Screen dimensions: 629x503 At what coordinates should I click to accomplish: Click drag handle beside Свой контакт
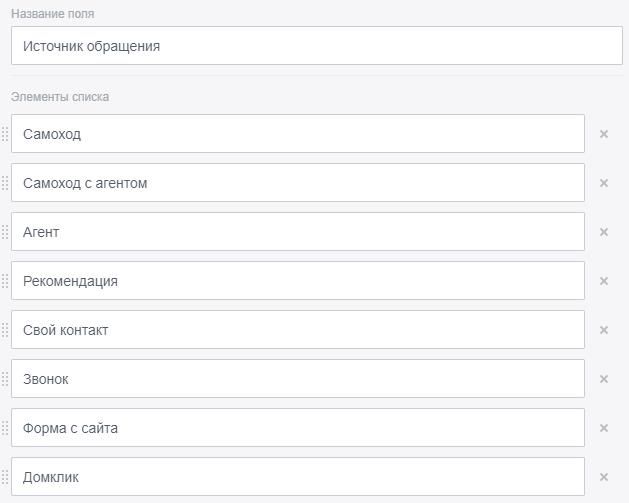pos(5,330)
